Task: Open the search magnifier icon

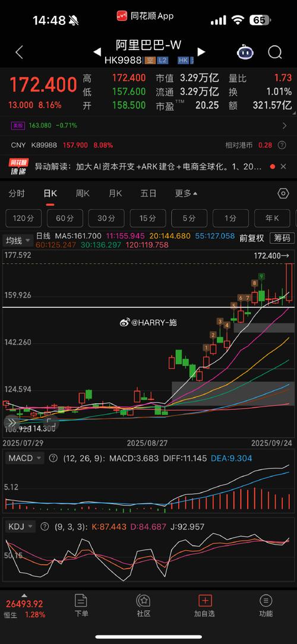Action: [x=275, y=52]
